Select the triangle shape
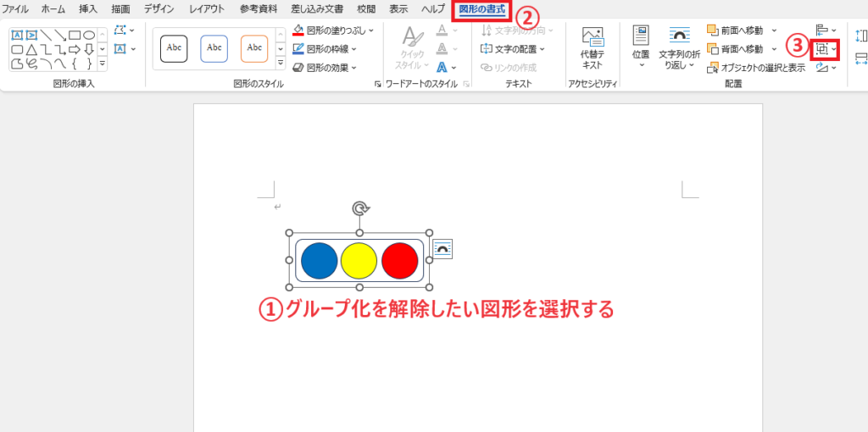This screenshot has height=432, width=868. [x=31, y=50]
